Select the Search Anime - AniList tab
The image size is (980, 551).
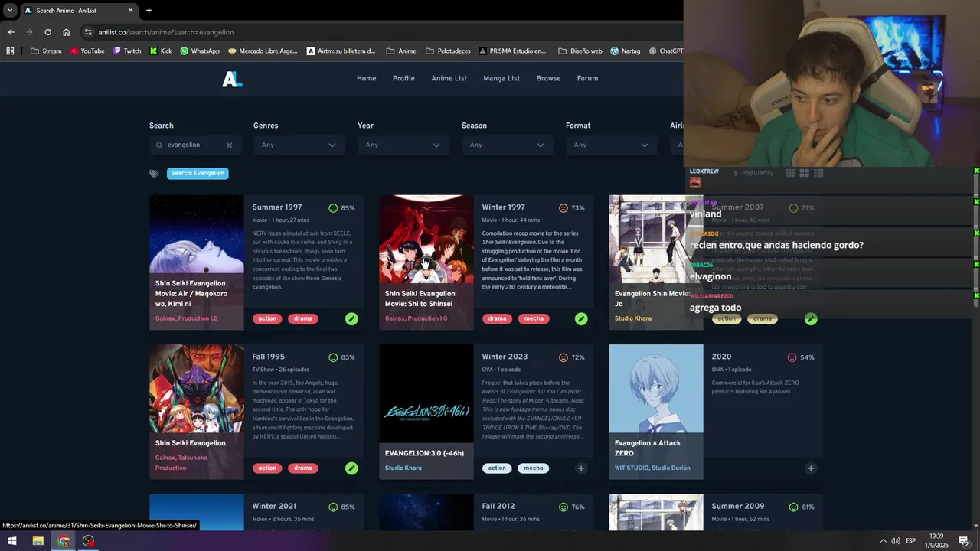78,11
